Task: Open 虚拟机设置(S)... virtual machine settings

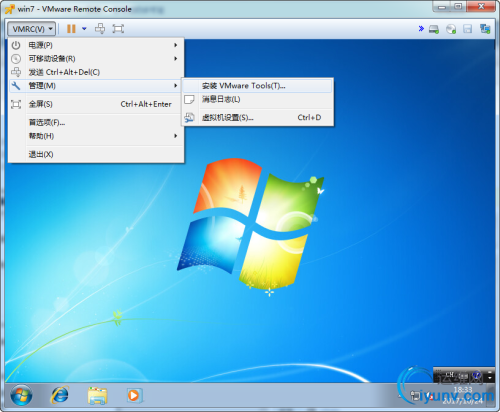Action: tap(257, 117)
